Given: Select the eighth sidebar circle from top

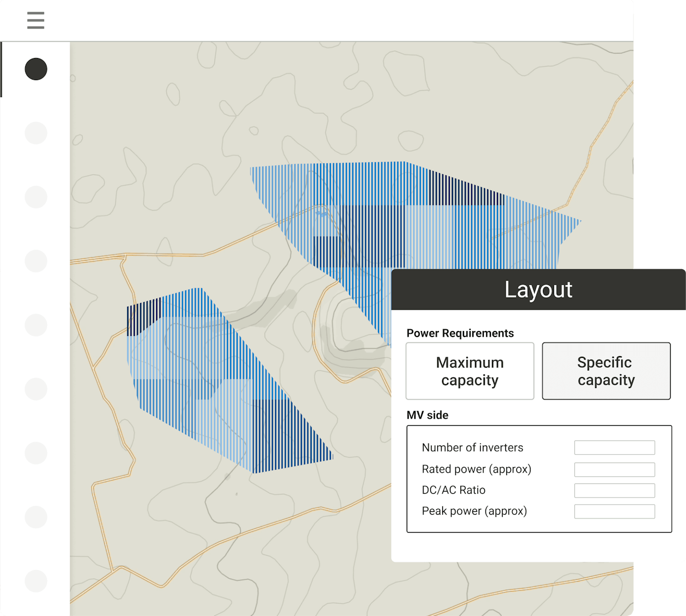Looking at the screenshot, I should click(x=36, y=517).
